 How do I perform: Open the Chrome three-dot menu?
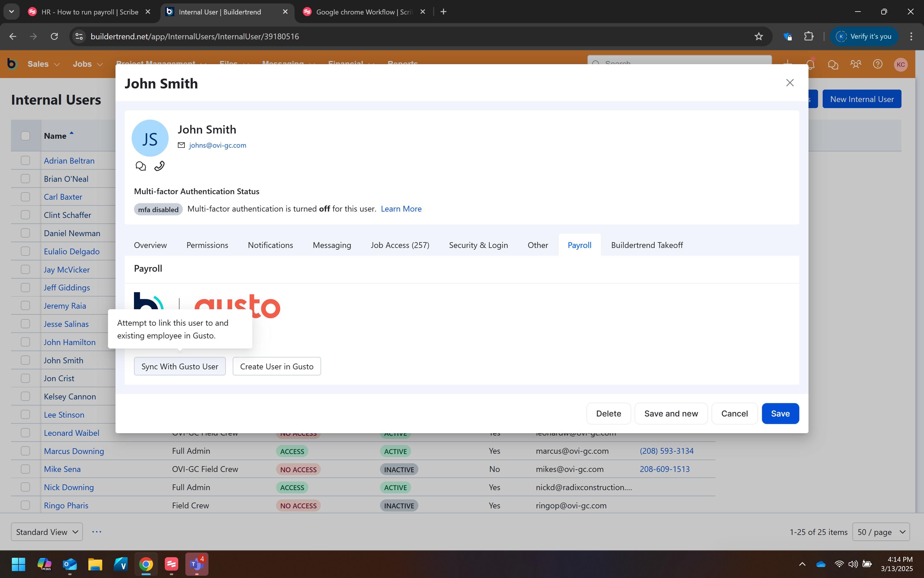coord(911,36)
